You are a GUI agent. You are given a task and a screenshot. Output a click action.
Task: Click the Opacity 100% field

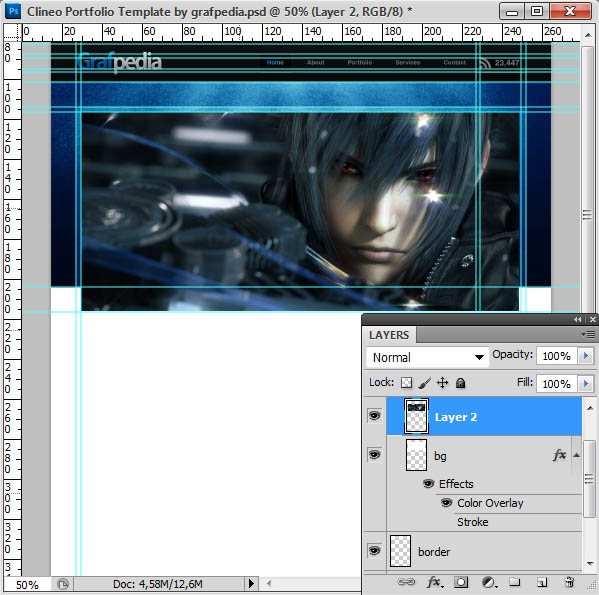557,356
